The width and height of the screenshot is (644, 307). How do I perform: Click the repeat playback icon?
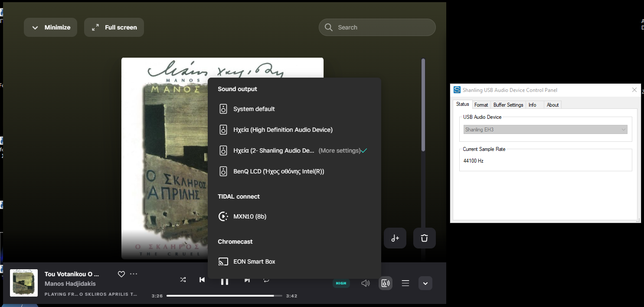click(266, 280)
